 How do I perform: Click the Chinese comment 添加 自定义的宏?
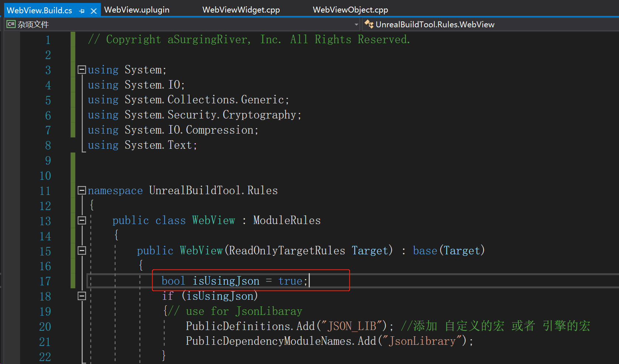452,326
